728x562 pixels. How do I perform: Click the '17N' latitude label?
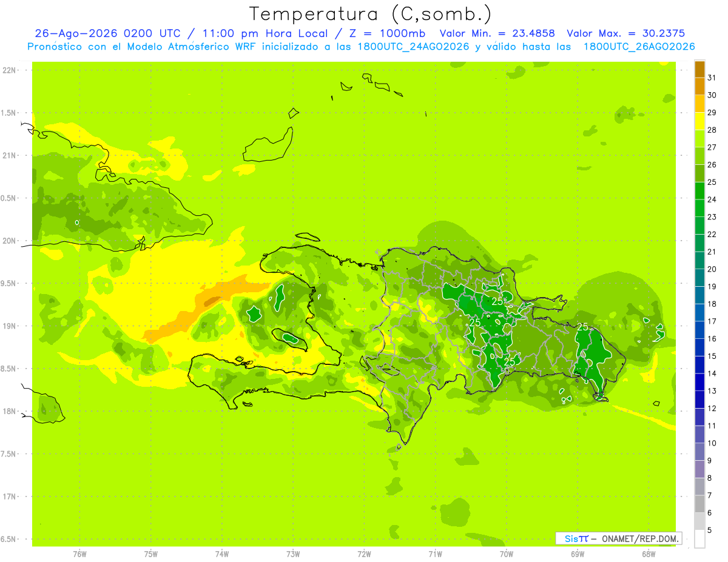coord(9,497)
